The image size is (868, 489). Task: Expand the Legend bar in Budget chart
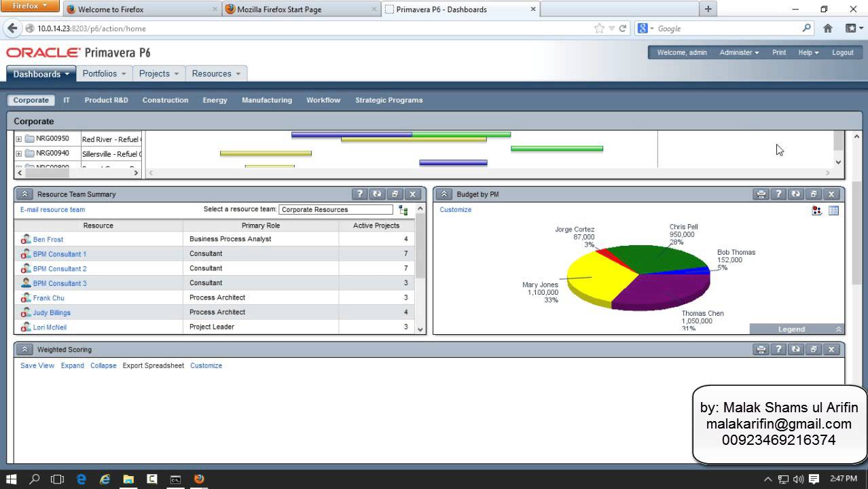[797, 329]
